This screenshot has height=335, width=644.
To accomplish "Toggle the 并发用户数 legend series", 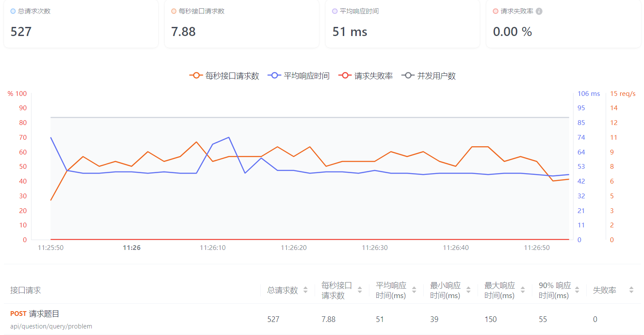I will tap(428, 76).
